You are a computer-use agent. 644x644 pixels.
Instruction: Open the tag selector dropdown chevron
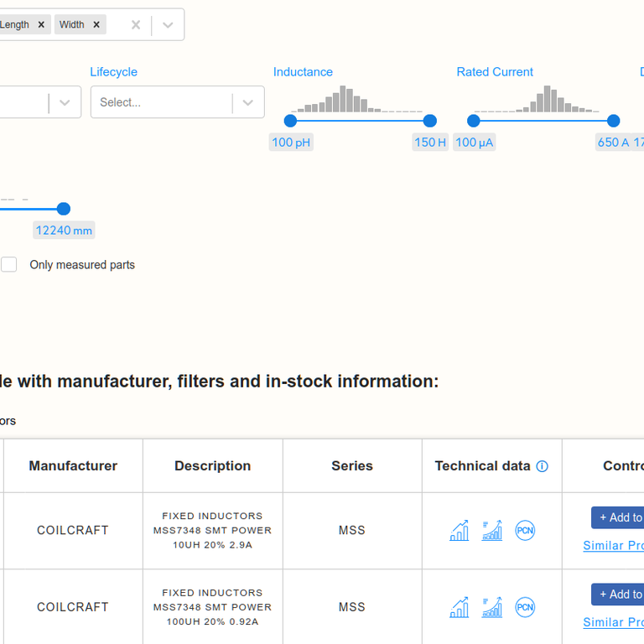coord(168,25)
